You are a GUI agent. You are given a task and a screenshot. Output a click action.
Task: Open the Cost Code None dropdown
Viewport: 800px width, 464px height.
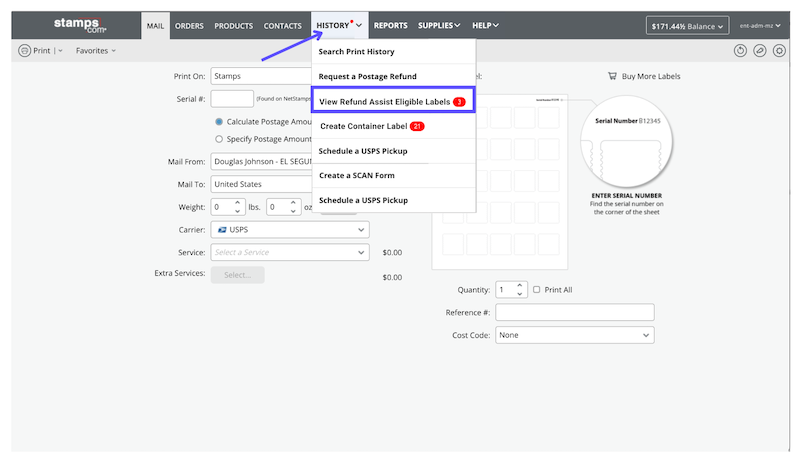click(x=574, y=335)
